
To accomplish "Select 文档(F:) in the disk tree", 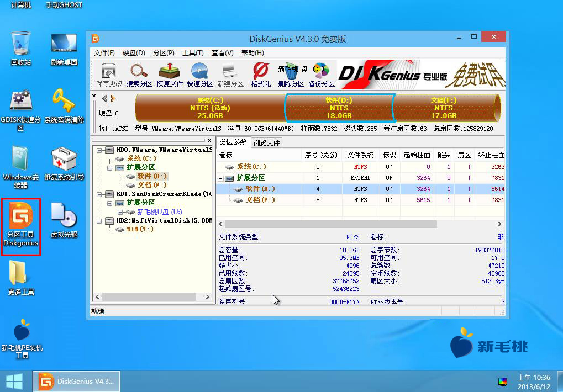I will (x=152, y=185).
